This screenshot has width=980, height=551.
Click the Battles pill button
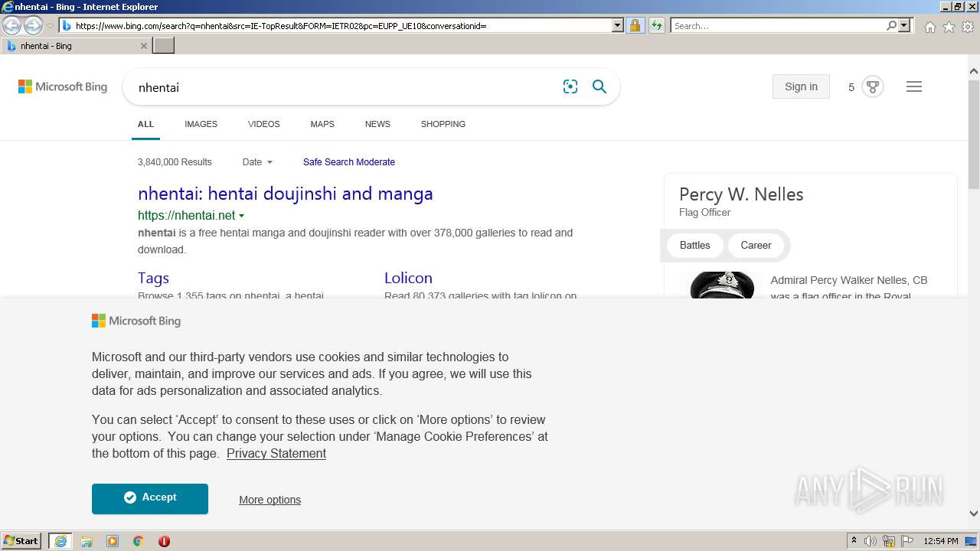tap(694, 245)
